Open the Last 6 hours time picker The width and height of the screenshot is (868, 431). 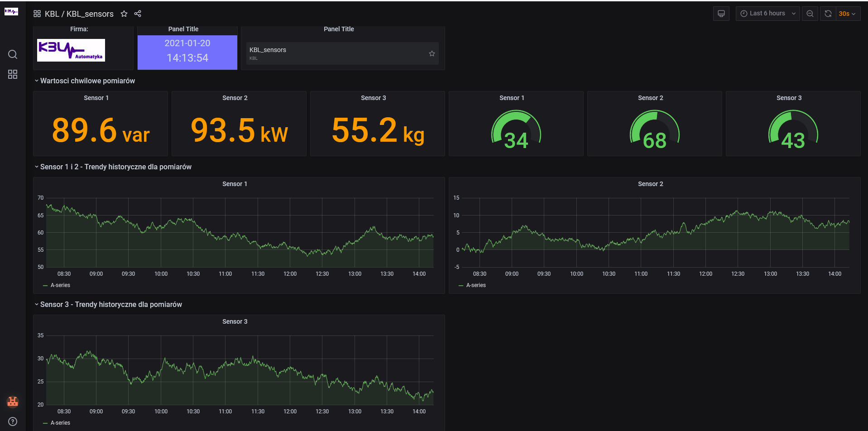[x=767, y=14]
